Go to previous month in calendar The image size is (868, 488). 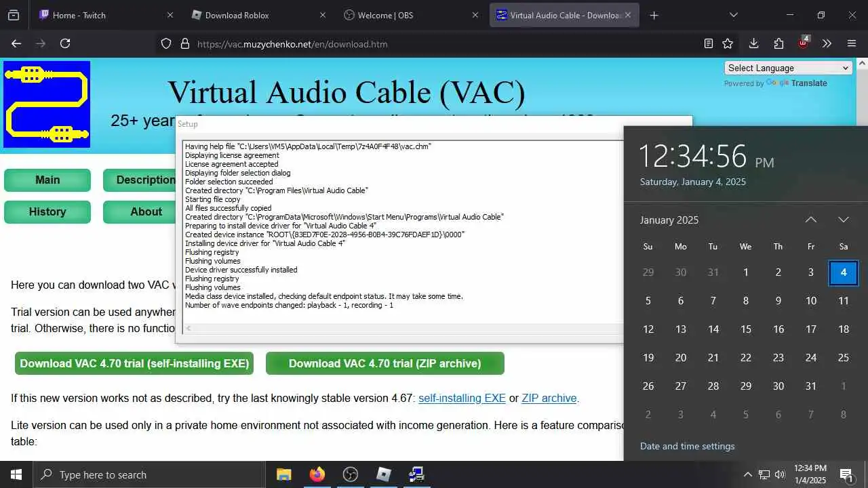point(811,220)
